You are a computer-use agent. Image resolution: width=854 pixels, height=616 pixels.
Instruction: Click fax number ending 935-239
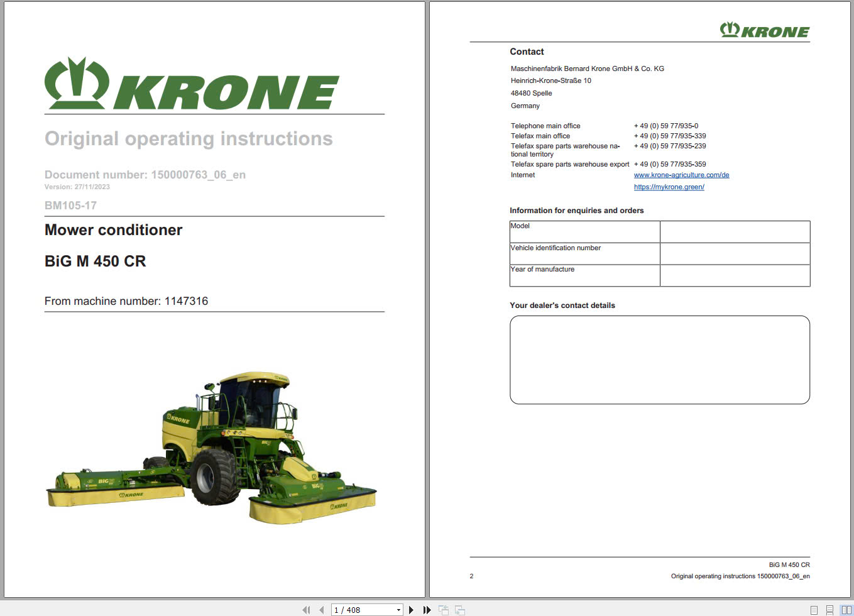(x=670, y=146)
